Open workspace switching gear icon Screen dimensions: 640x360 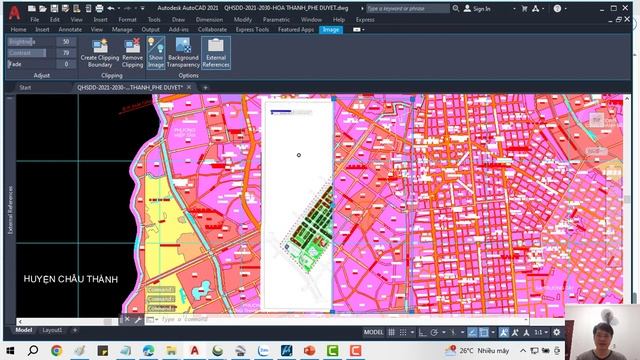[557, 332]
